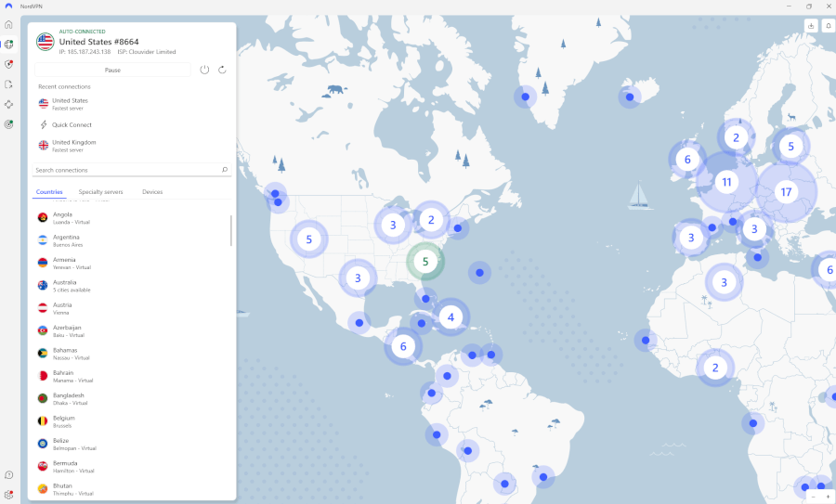The width and height of the screenshot is (836, 504).
Task: Pause the VPN connection
Action: (112, 70)
